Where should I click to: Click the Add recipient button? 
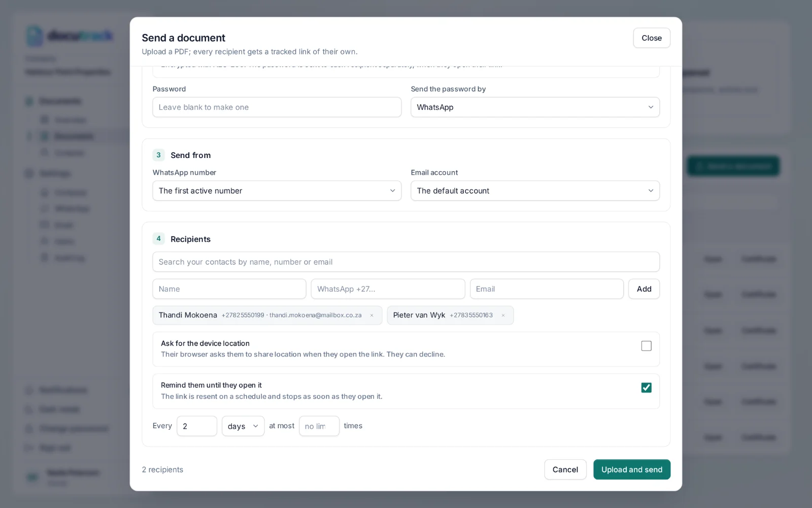tap(644, 289)
